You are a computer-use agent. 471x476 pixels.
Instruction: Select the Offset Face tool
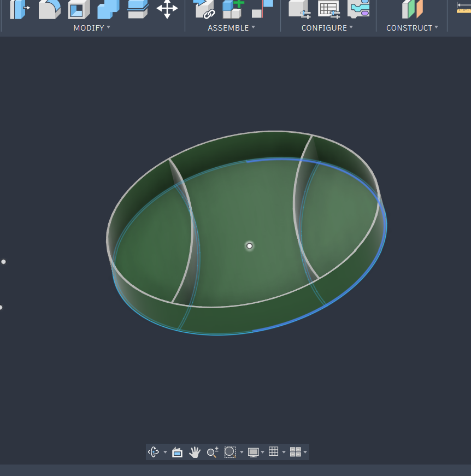138,9
